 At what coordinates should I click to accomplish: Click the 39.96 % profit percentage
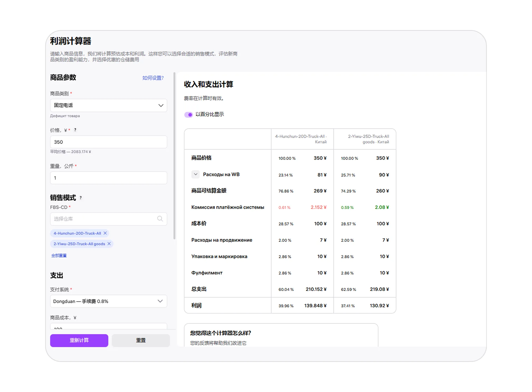point(286,306)
